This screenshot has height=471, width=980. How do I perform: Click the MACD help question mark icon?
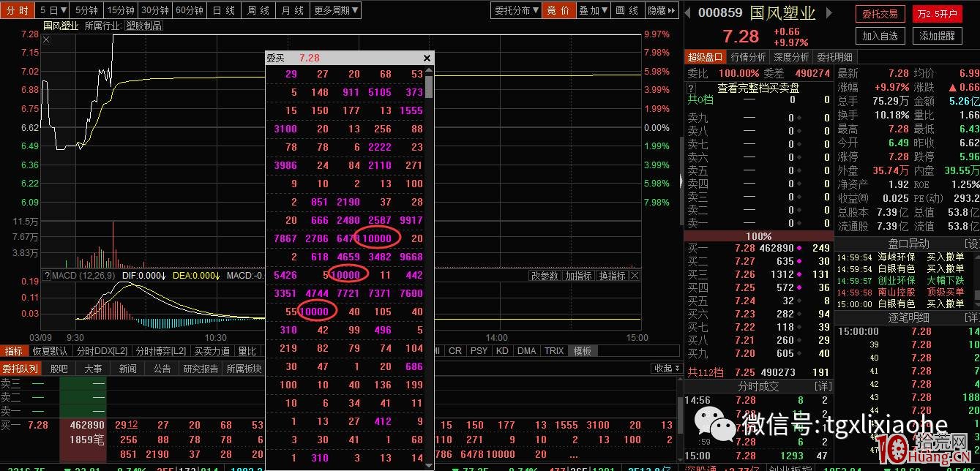click(x=46, y=276)
